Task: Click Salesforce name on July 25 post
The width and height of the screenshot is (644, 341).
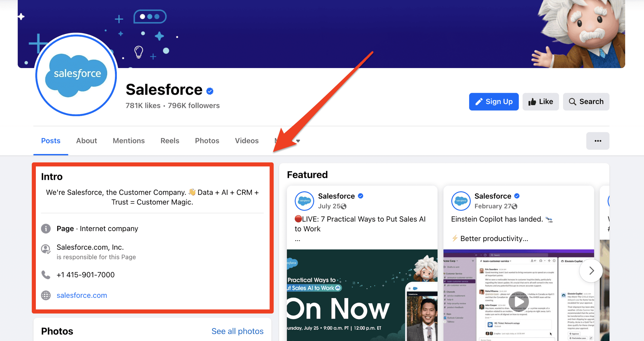Action: [x=336, y=196]
